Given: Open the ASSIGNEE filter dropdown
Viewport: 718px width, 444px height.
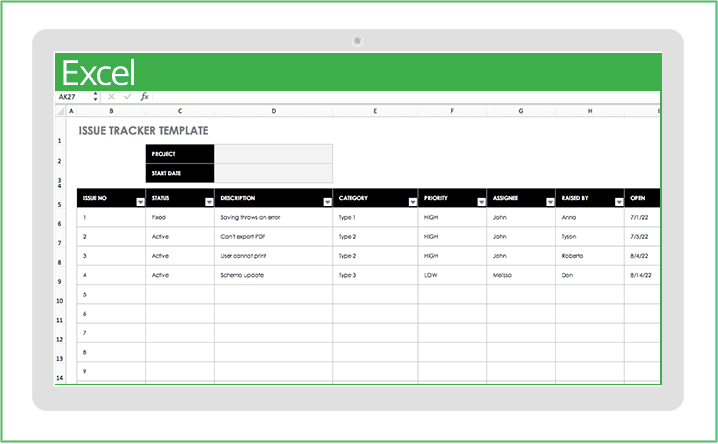Looking at the screenshot, I should [x=550, y=202].
